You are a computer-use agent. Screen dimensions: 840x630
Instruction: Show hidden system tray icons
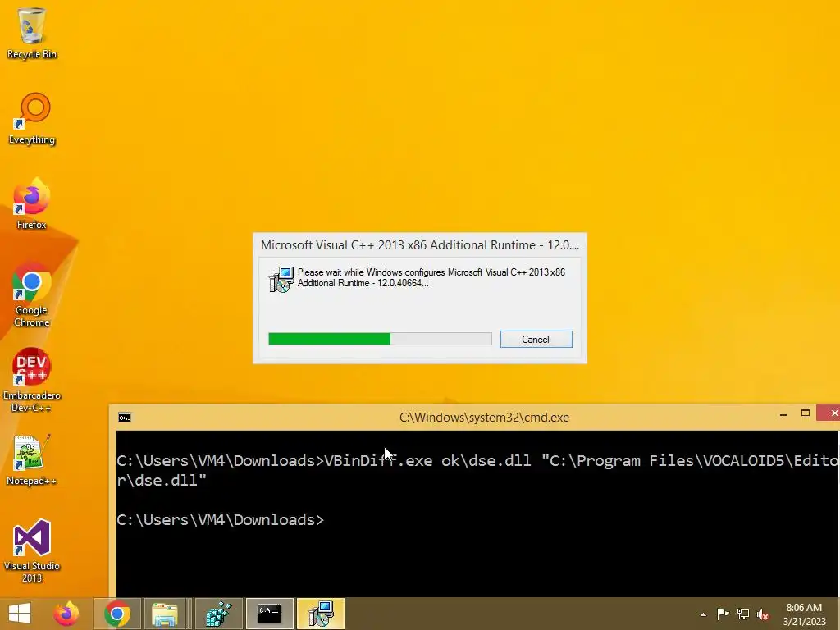pyautogui.click(x=703, y=614)
